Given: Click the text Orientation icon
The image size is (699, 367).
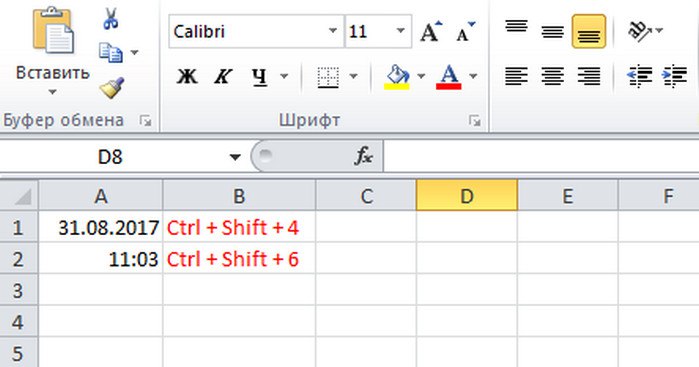Looking at the screenshot, I should tap(640, 31).
